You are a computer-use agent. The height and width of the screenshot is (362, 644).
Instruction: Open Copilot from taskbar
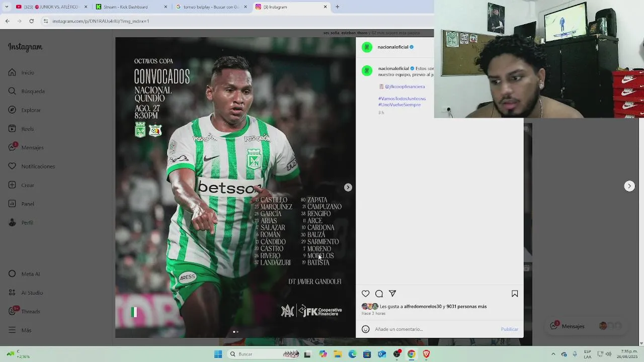coord(323,354)
